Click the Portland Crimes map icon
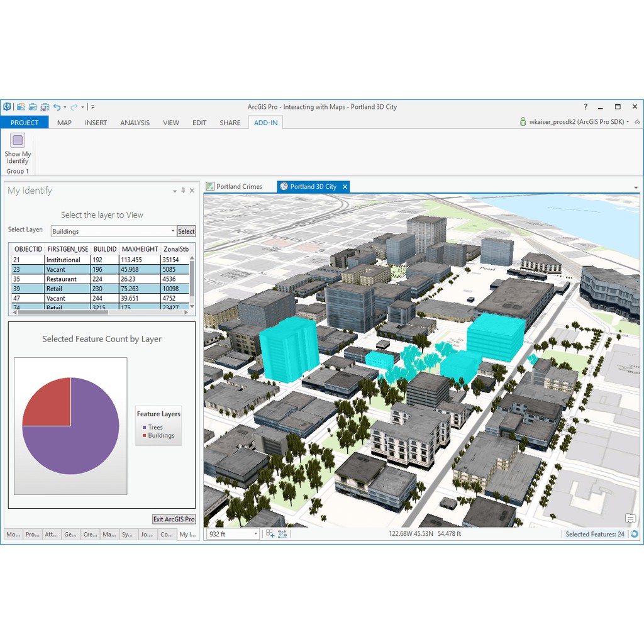This screenshot has height=644, width=644. pyautogui.click(x=210, y=186)
